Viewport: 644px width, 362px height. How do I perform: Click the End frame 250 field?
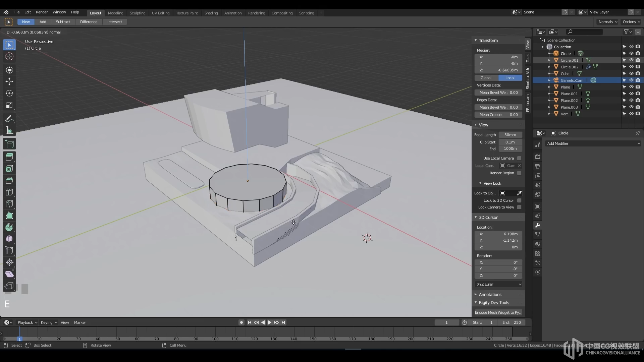point(512,322)
